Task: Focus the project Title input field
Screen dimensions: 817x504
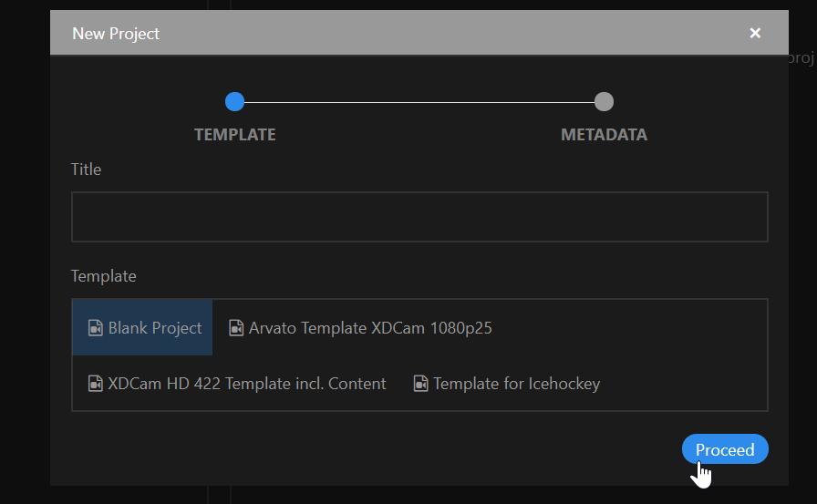Action: tap(419, 217)
